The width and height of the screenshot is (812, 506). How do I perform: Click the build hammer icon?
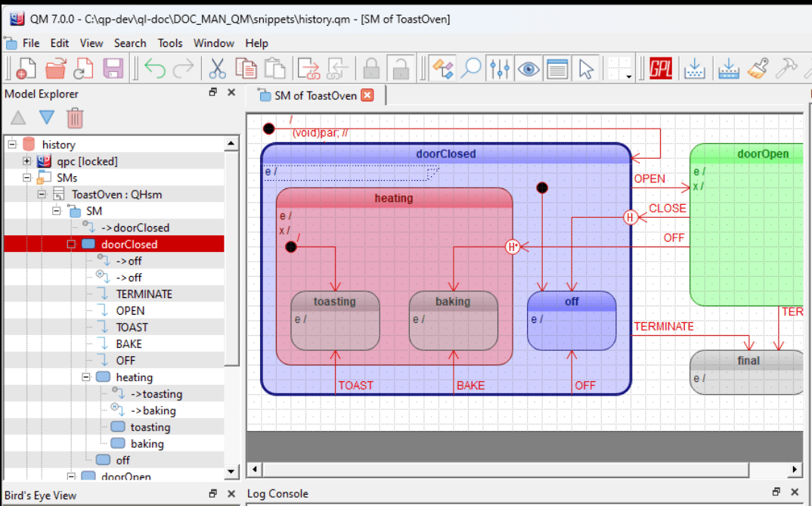click(786, 68)
